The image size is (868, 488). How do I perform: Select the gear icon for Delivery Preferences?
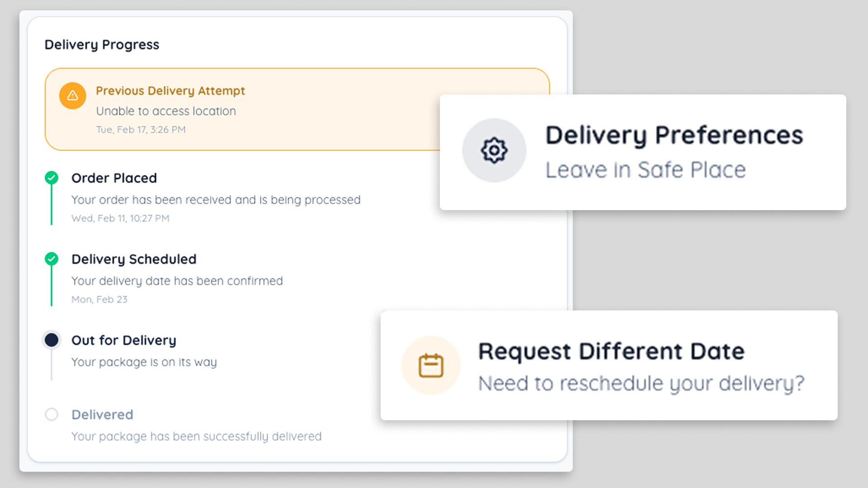pyautogui.click(x=494, y=151)
